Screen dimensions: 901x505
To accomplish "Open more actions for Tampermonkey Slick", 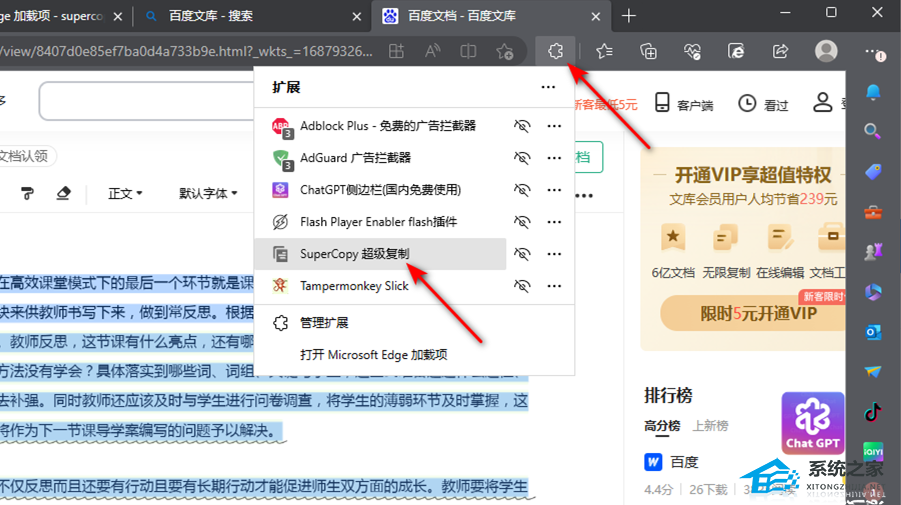I will pos(554,286).
